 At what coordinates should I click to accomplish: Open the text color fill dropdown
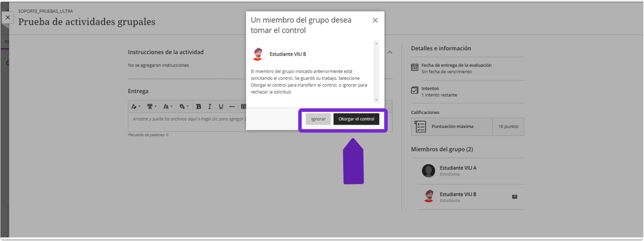point(184,106)
